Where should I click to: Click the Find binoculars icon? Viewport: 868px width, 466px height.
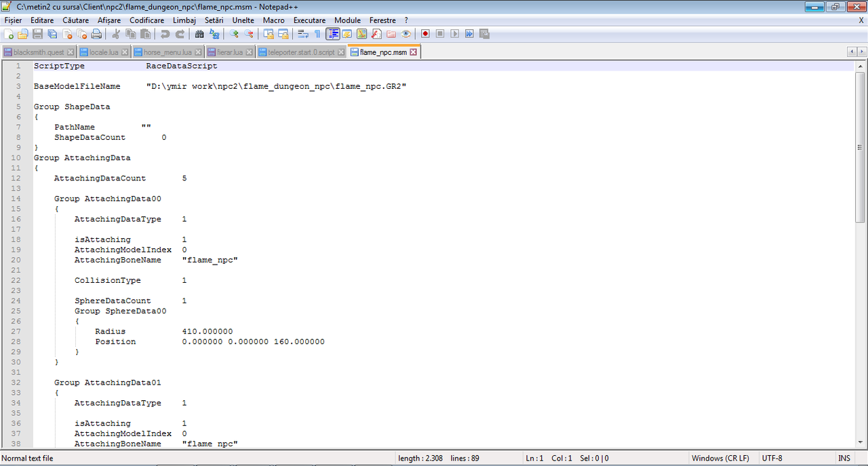tap(199, 34)
